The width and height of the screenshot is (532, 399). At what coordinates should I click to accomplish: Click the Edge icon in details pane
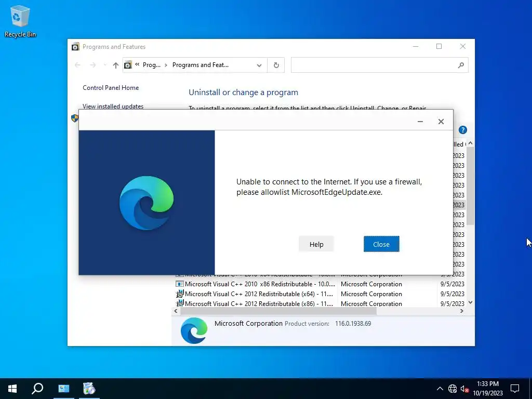pyautogui.click(x=194, y=330)
